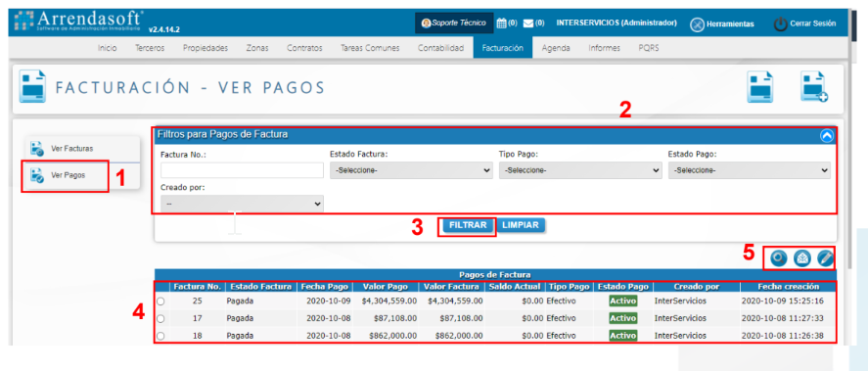
Task: Open the Contabilidad menu
Action: tap(440, 48)
